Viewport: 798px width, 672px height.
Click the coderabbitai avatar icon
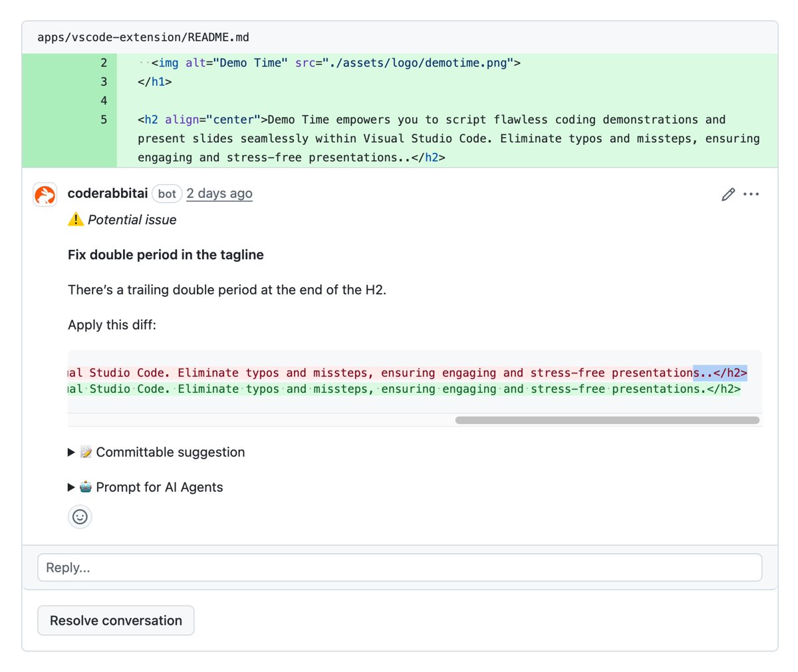(45, 195)
